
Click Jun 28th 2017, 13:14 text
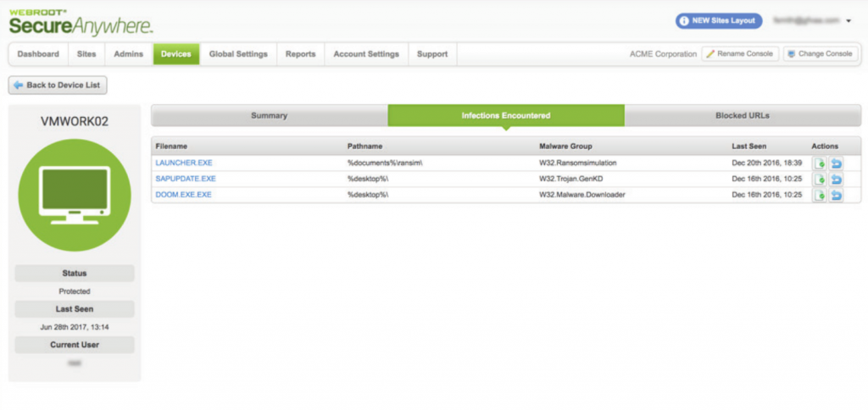pos(75,327)
